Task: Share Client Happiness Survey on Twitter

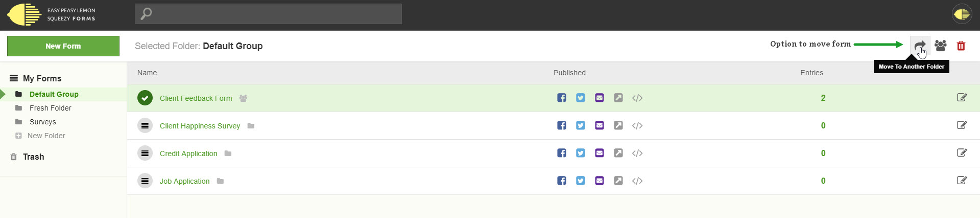Action: point(580,125)
